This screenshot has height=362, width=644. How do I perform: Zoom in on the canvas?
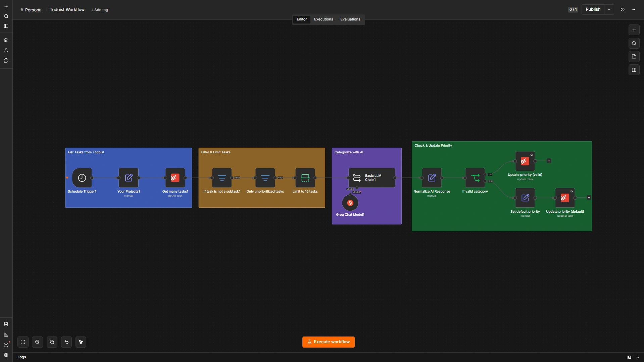tap(37, 342)
